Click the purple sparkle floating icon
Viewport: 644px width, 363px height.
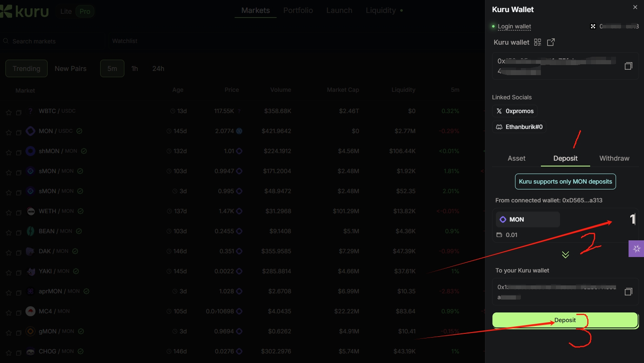point(636,249)
